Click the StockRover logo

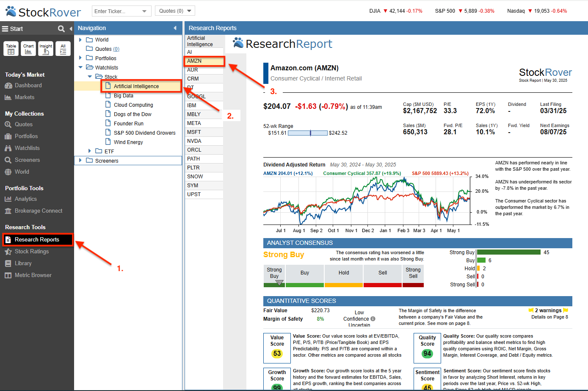pyautogui.click(x=43, y=12)
